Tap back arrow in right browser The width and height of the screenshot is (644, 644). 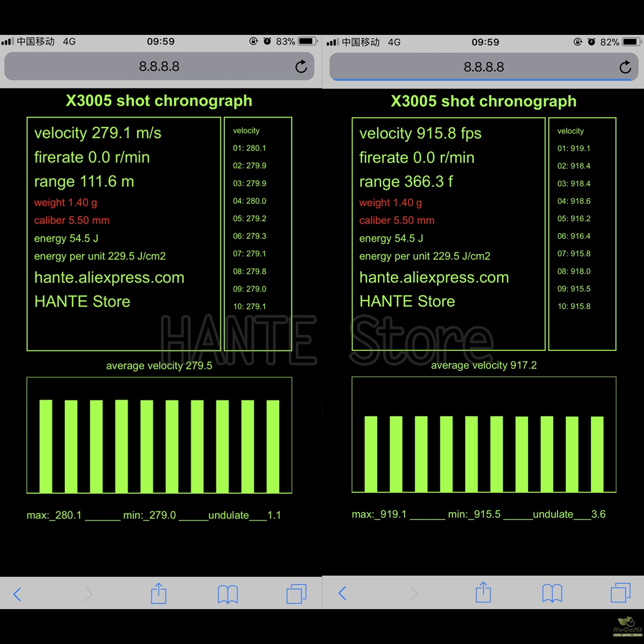coord(342,593)
